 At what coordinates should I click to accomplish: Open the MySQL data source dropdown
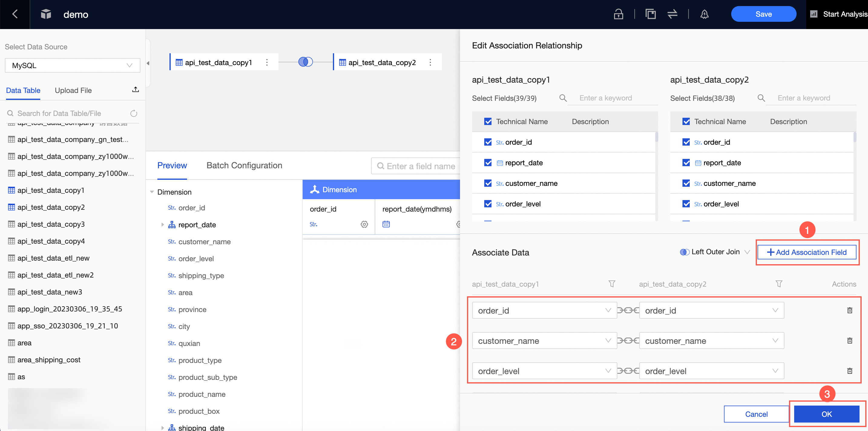point(72,65)
